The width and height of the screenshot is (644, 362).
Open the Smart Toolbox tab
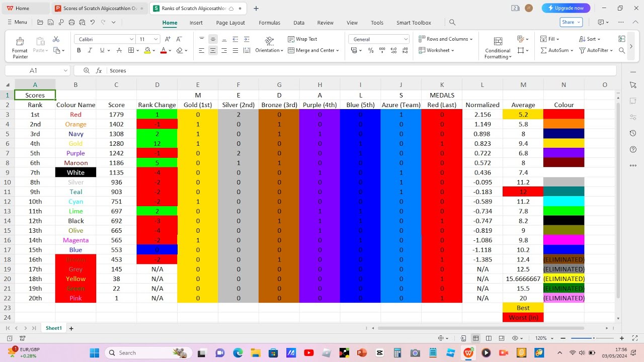tap(414, 23)
